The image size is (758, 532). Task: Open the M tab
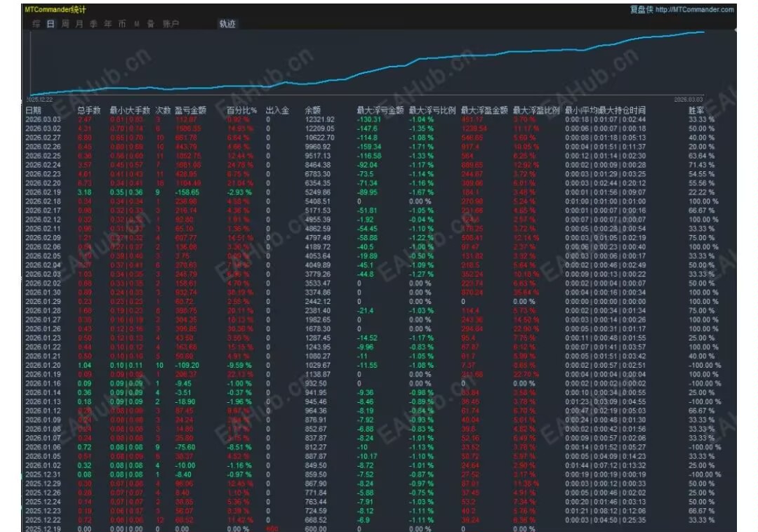click(137, 24)
